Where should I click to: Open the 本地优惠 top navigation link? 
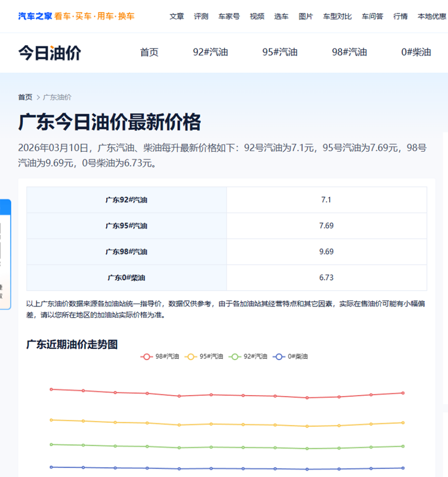click(x=432, y=16)
